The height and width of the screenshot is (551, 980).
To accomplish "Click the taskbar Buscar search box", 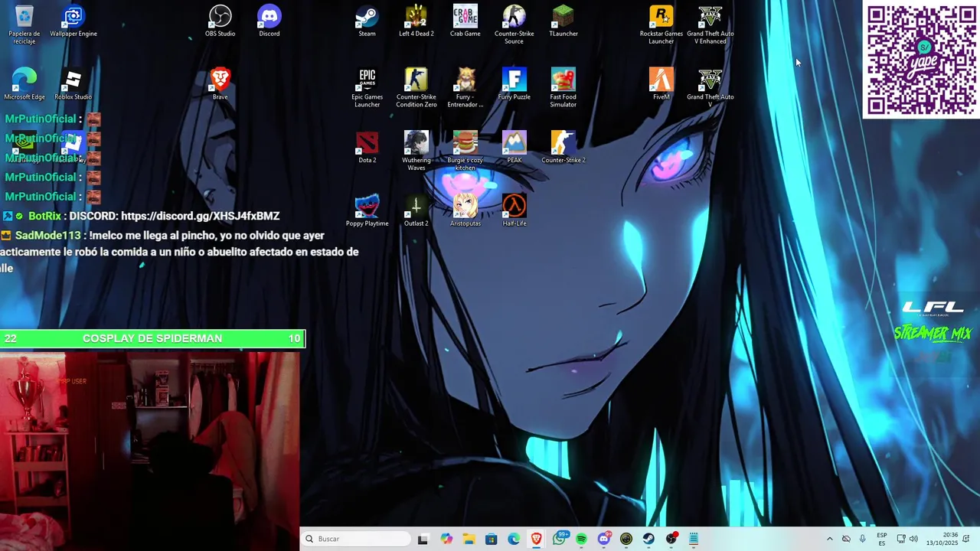I will click(x=356, y=539).
